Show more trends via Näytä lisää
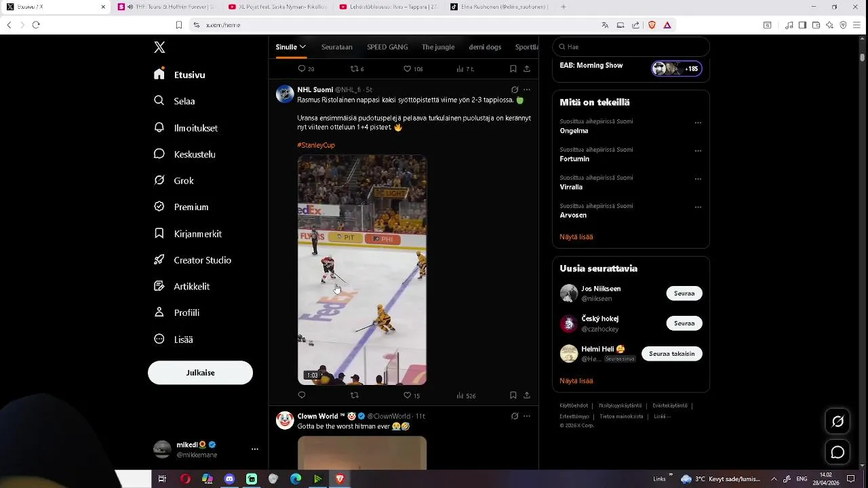The image size is (868, 488). coord(576,237)
